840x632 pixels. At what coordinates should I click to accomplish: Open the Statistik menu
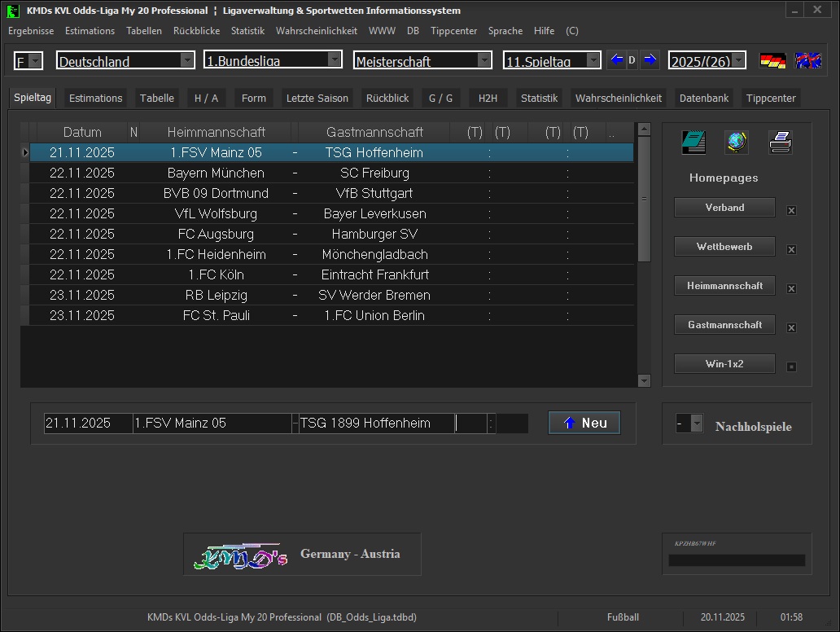(247, 31)
